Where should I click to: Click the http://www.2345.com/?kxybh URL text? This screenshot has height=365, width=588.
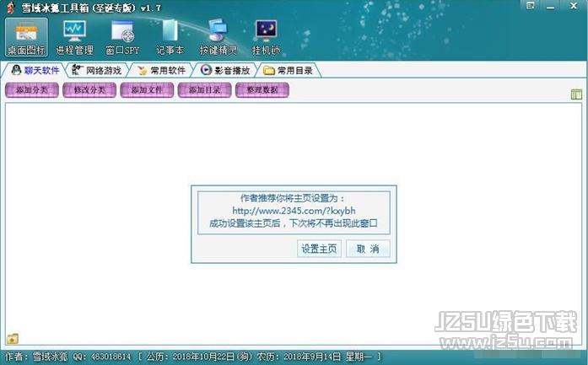tap(294, 211)
